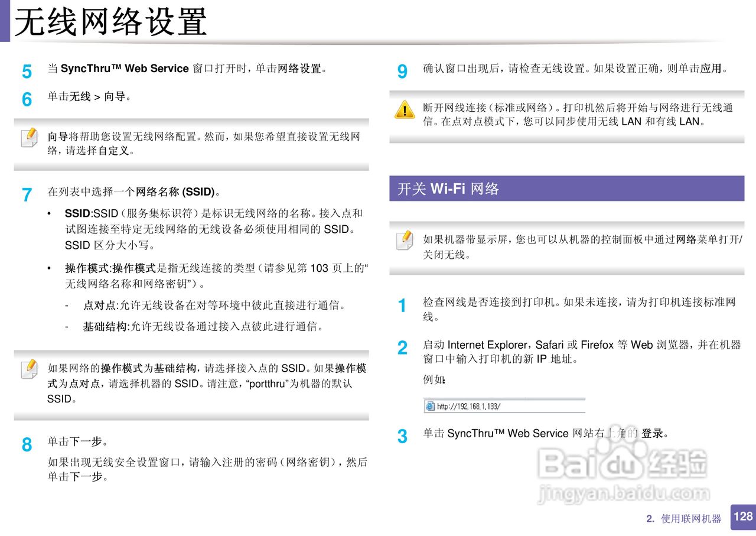Click the bold text 无线 > 向导 in step 6
The height and width of the screenshot is (536, 756).
(97, 96)
